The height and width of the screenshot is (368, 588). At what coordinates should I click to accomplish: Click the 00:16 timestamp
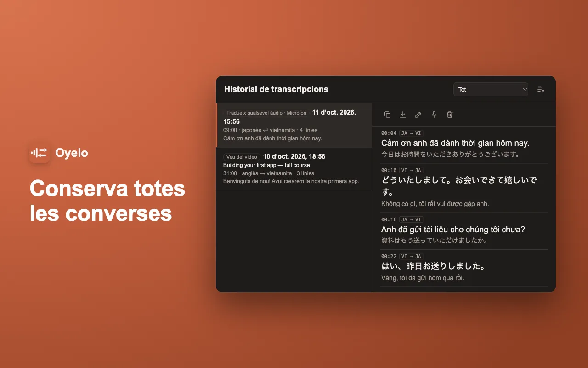(389, 219)
